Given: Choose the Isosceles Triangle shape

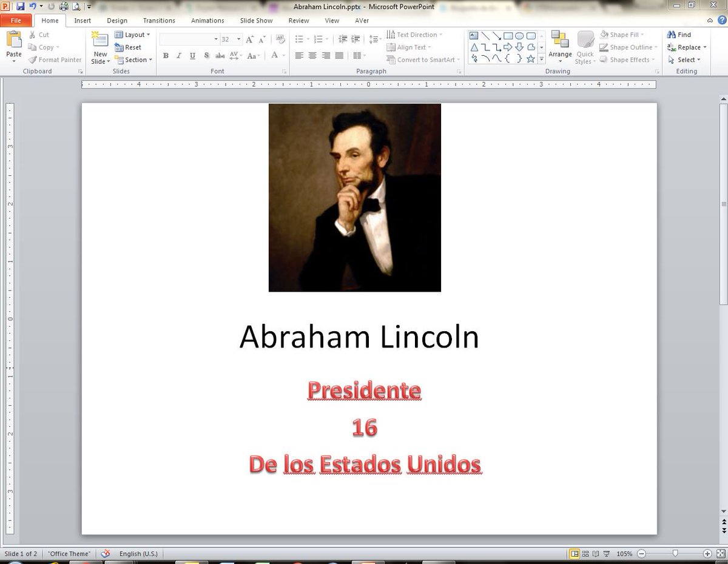Looking at the screenshot, I should click(x=474, y=47).
